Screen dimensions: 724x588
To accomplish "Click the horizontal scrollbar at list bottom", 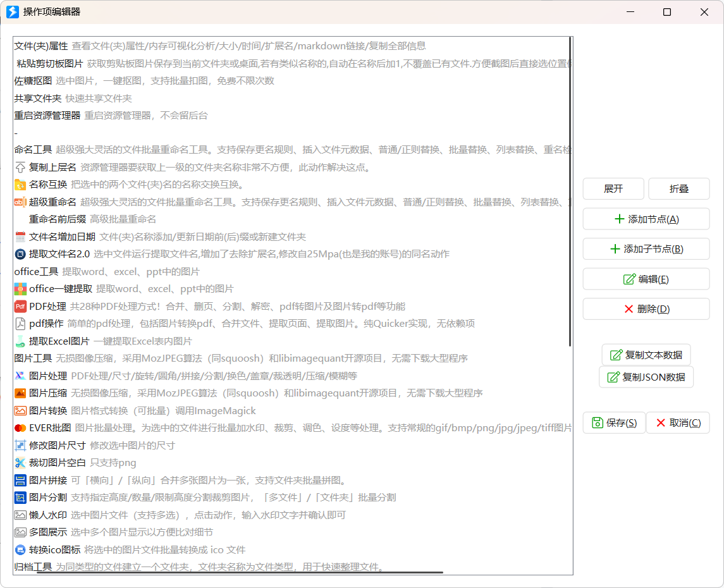I will (x=240, y=573).
